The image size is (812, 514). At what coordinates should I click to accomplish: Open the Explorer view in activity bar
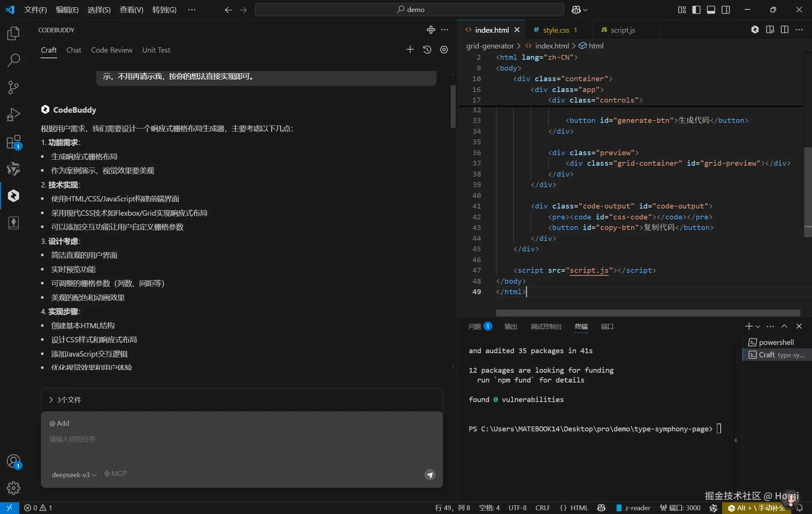point(13,33)
